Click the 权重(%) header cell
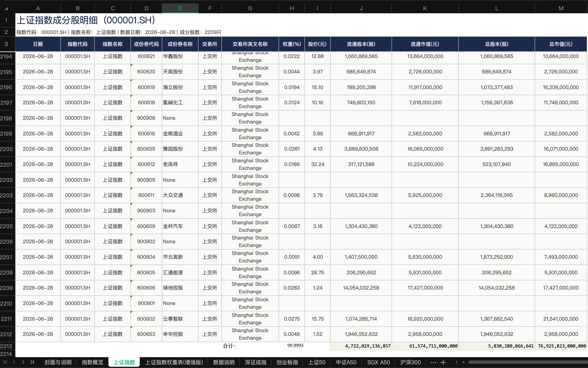588x368 pixels. pos(291,44)
